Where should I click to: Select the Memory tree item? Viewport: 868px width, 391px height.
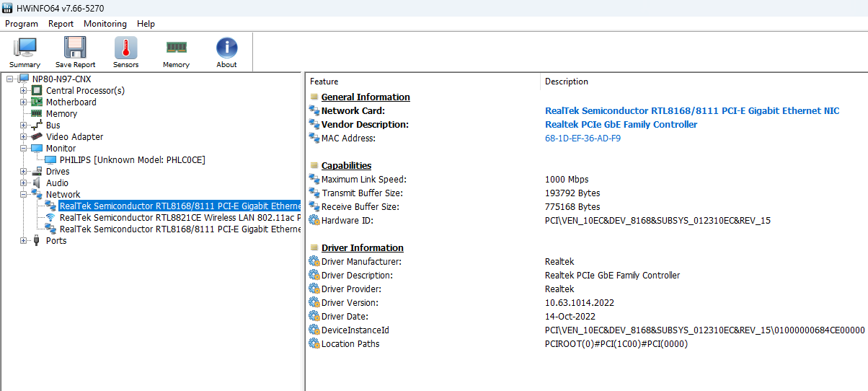(x=61, y=113)
